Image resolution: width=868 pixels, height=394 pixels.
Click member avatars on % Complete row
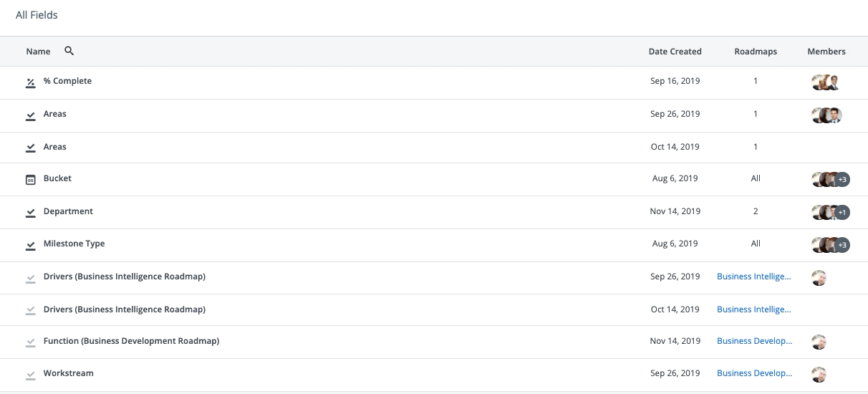pyautogui.click(x=826, y=82)
